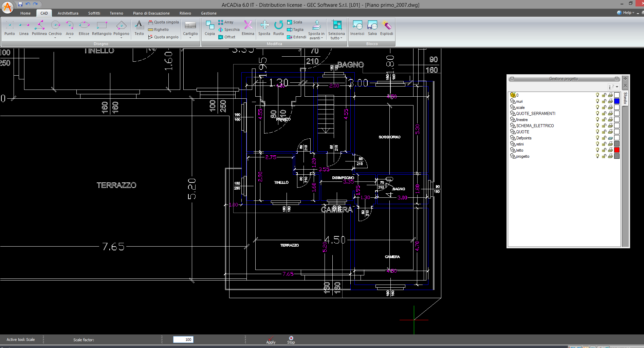
Task: Close the Gestione progetto panel
Action: point(617,79)
